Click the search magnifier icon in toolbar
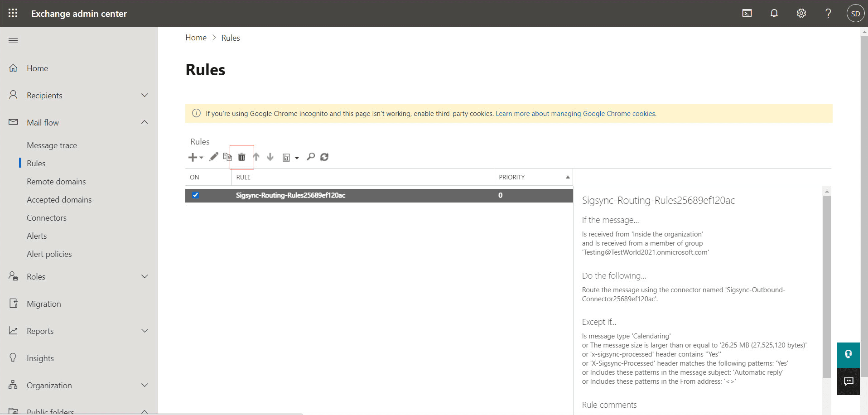 tap(310, 157)
